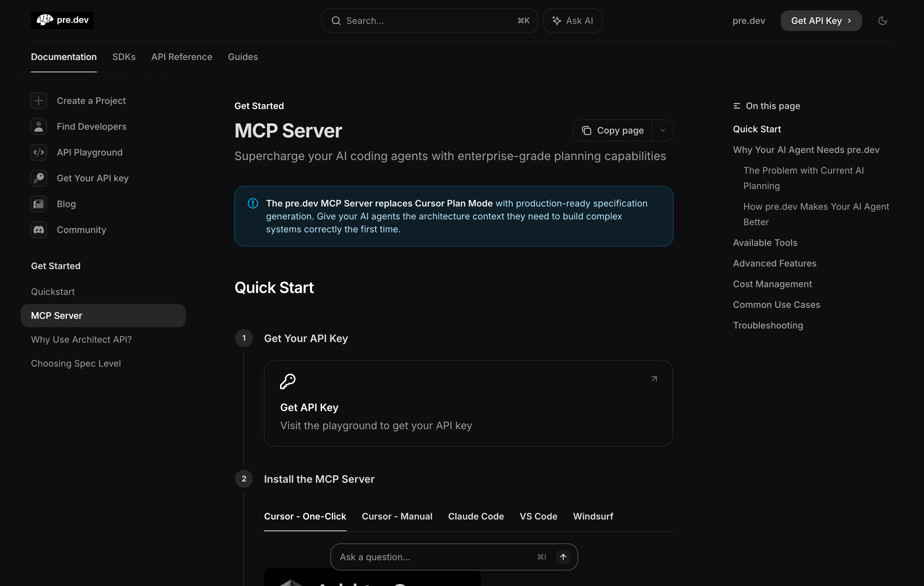Switch to the API Reference tab
This screenshot has width=924, height=586.
point(182,57)
